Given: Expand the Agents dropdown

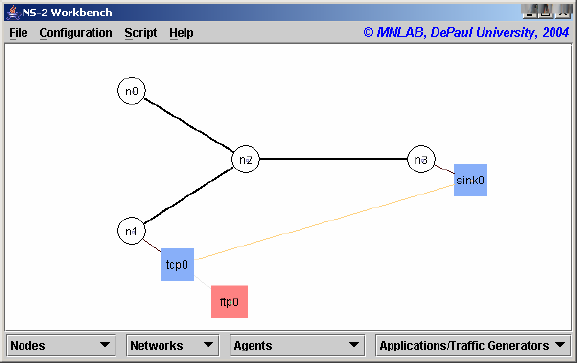Looking at the screenshot, I should pos(297,345).
